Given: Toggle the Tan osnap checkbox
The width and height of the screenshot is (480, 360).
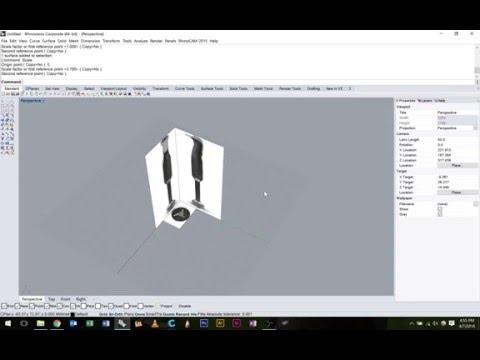Looking at the screenshot, I should coord(98,306).
